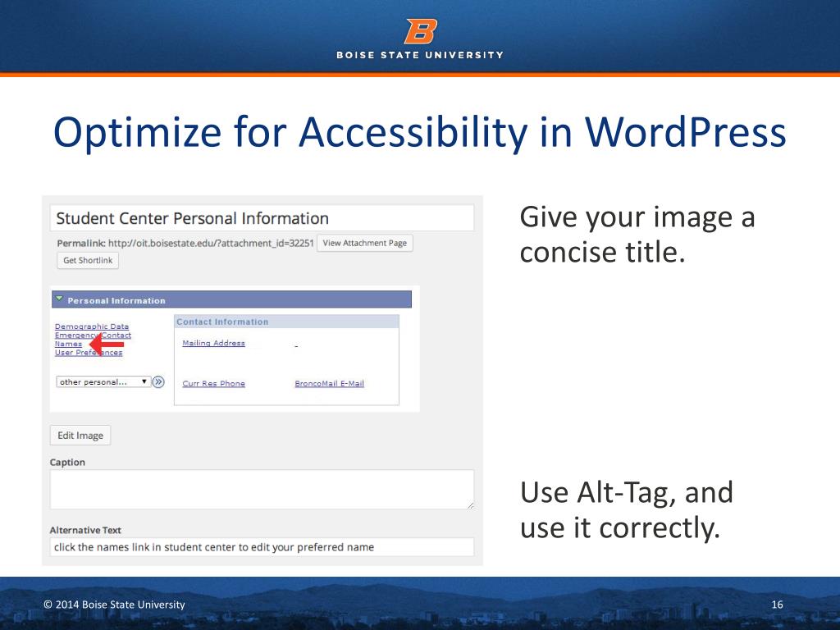Open the 'other personal...' dropdown
This screenshot has height=630, width=840.
pyautogui.click(x=103, y=382)
